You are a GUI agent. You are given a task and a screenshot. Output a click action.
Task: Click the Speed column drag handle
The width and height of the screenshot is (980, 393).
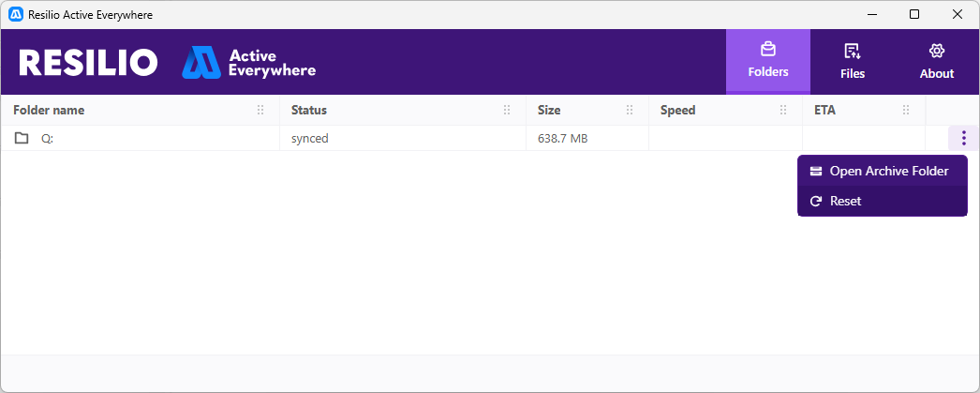coord(783,110)
